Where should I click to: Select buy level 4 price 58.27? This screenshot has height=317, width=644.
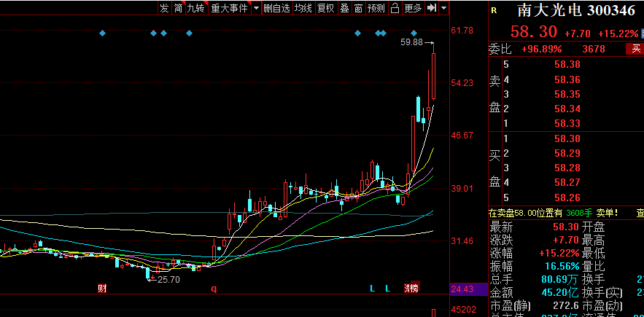click(567, 183)
